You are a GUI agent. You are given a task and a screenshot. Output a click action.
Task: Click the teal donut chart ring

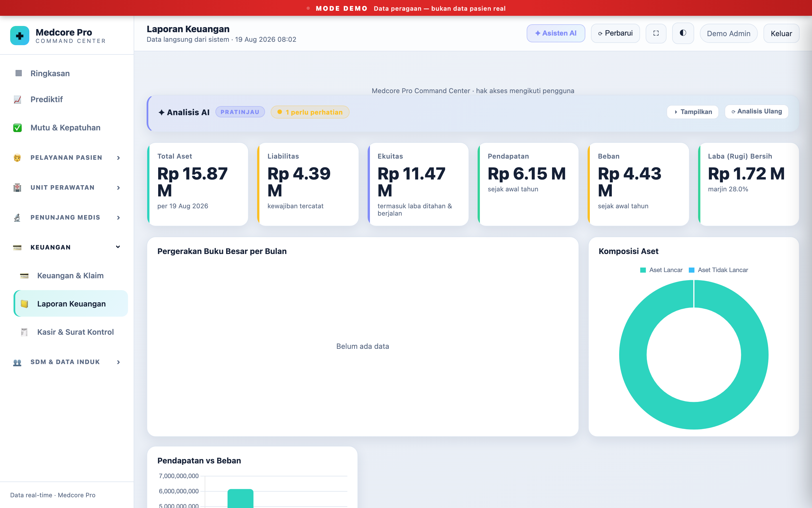[x=633, y=355]
